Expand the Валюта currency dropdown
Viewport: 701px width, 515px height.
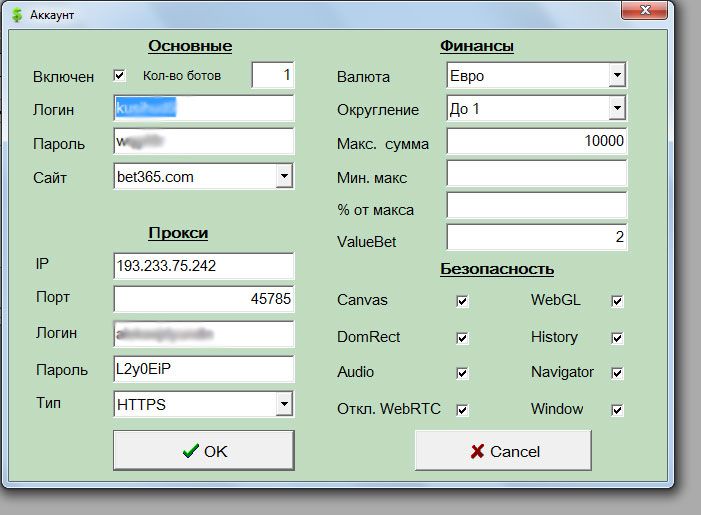click(617, 76)
